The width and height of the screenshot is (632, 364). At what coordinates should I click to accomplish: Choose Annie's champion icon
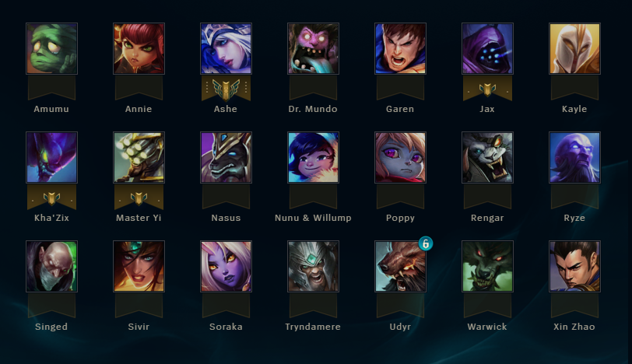click(139, 49)
